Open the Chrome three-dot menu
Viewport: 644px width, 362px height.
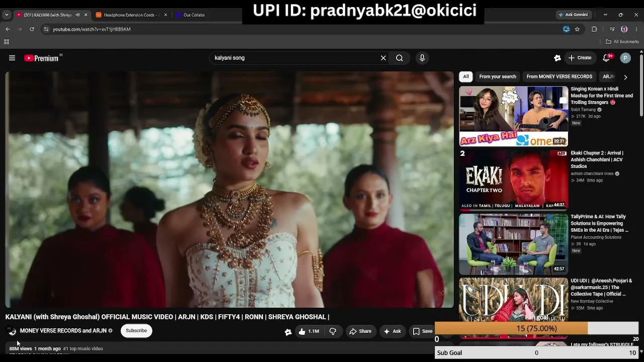(x=636, y=29)
